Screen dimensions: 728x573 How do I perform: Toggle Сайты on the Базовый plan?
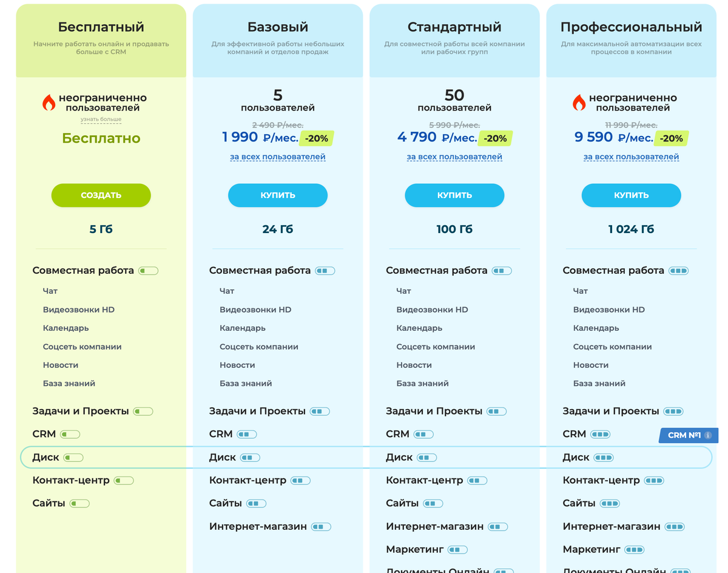coord(257,503)
